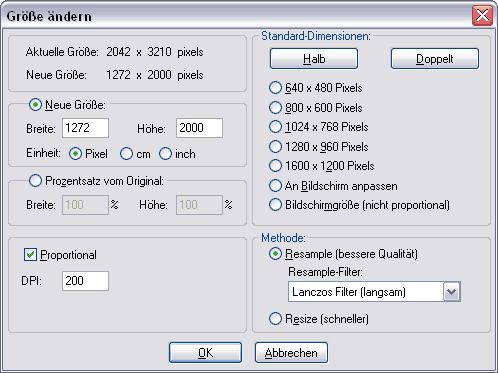Click the DPI label

[x=32, y=281]
